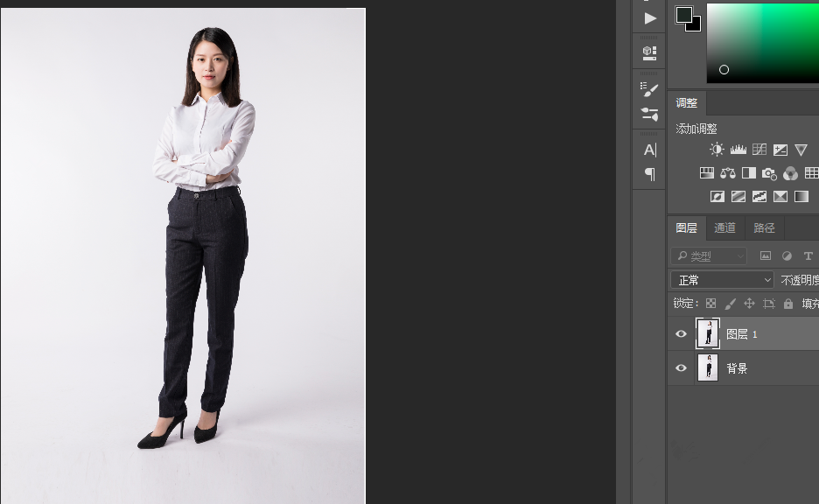This screenshot has height=504, width=819.
Task: Open the Paragraph panel pilcrow icon
Action: click(x=650, y=174)
